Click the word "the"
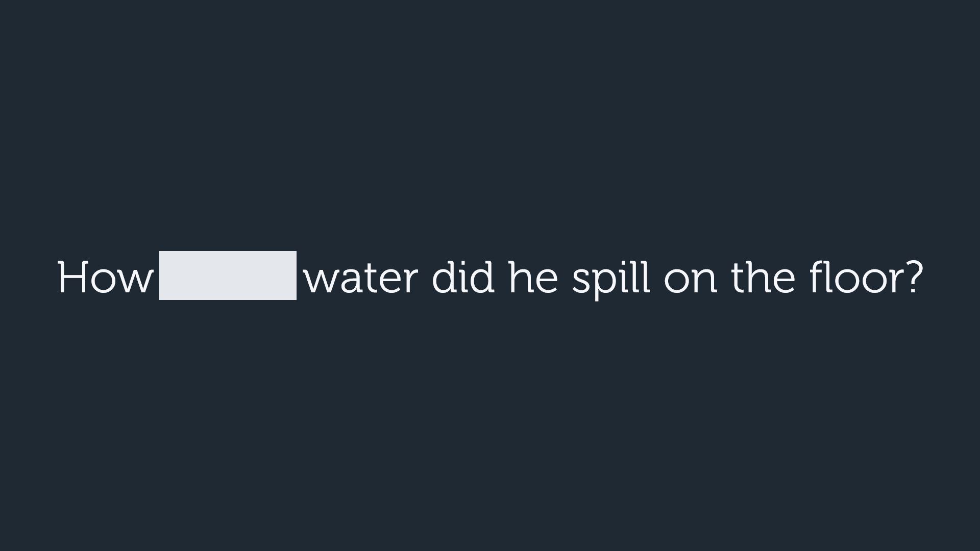The width and height of the screenshot is (980, 551). (x=763, y=278)
